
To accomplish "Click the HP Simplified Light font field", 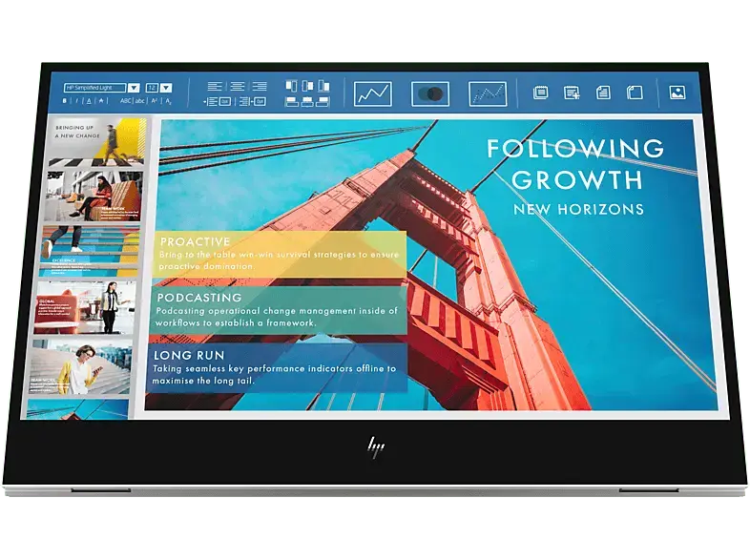I will (95, 88).
